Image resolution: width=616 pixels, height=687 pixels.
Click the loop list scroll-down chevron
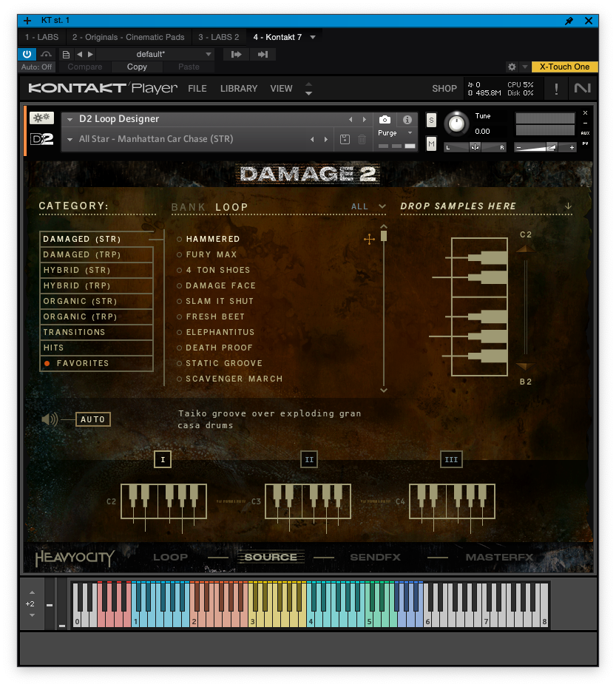pos(383,390)
